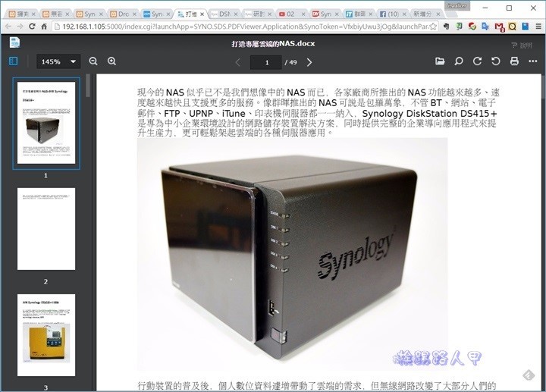
Task: Go to the browser home page
Action: (x=44, y=27)
